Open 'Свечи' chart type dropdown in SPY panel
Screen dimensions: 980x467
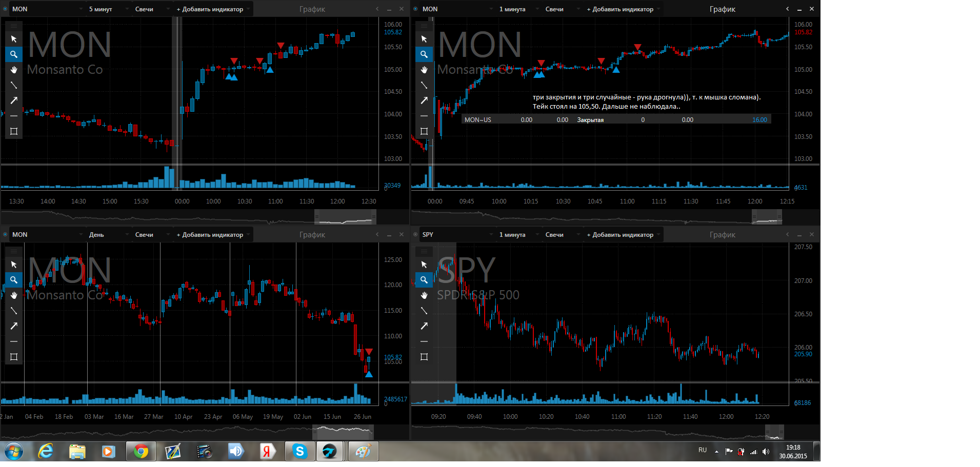click(x=562, y=234)
